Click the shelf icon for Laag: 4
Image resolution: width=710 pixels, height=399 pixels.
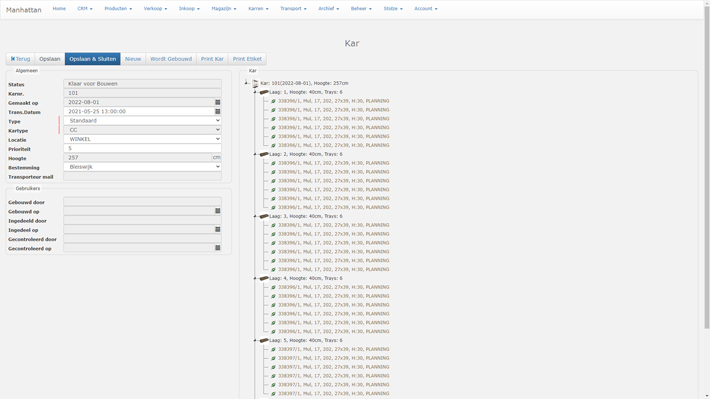[x=264, y=278]
